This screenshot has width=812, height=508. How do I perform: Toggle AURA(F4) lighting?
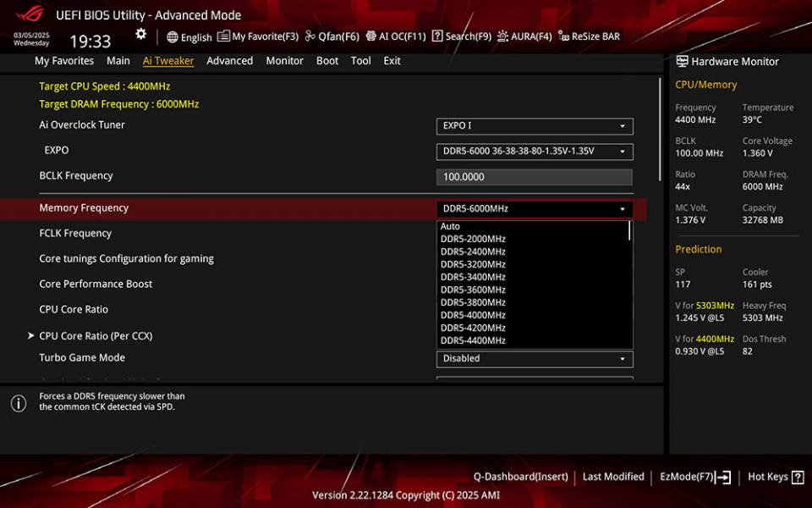[531, 36]
